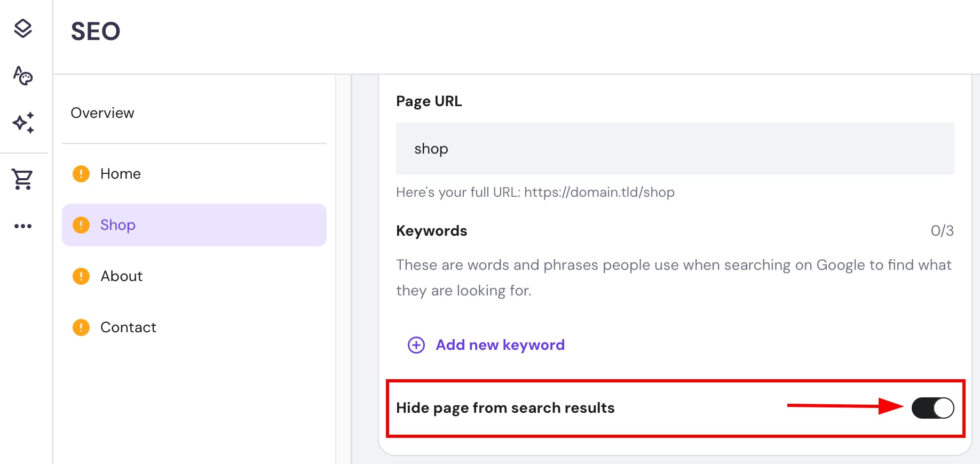Click the Store shopping cart icon

21,179
